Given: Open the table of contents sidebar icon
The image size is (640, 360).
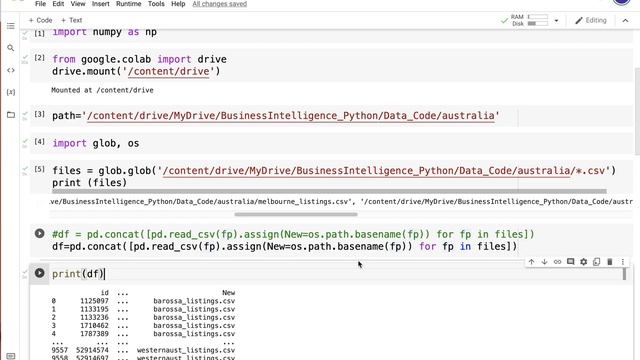Looking at the screenshot, I should click(x=11, y=26).
